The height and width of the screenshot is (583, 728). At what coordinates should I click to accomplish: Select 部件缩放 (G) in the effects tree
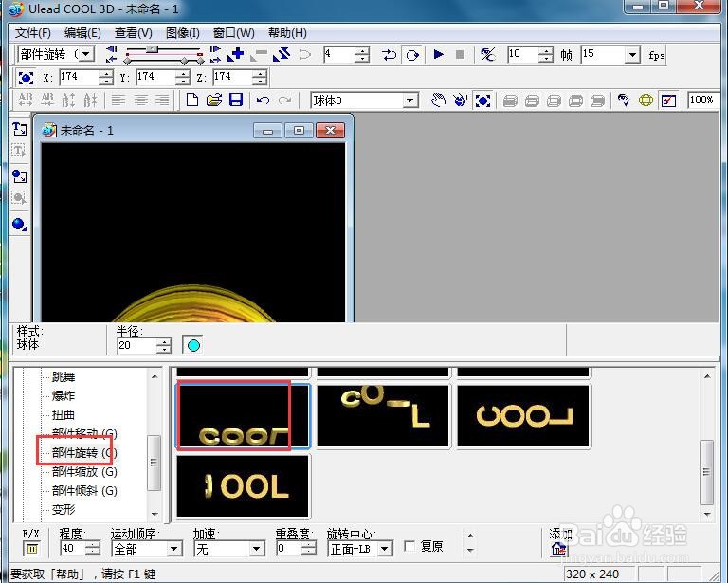84,472
